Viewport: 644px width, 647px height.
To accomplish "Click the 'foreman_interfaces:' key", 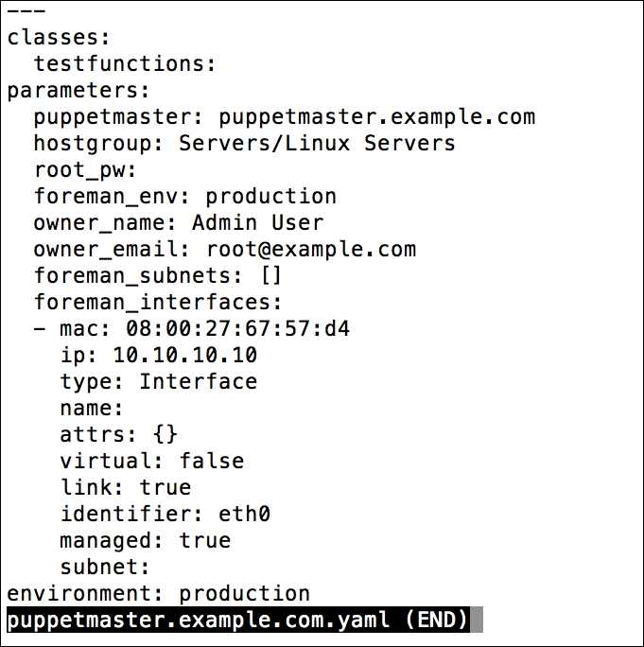I will [x=159, y=303].
